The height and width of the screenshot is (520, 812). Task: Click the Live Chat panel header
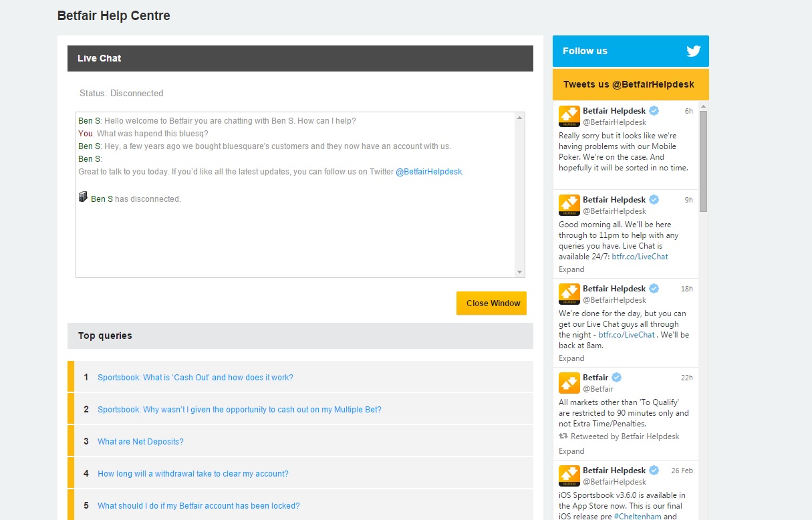pos(300,58)
